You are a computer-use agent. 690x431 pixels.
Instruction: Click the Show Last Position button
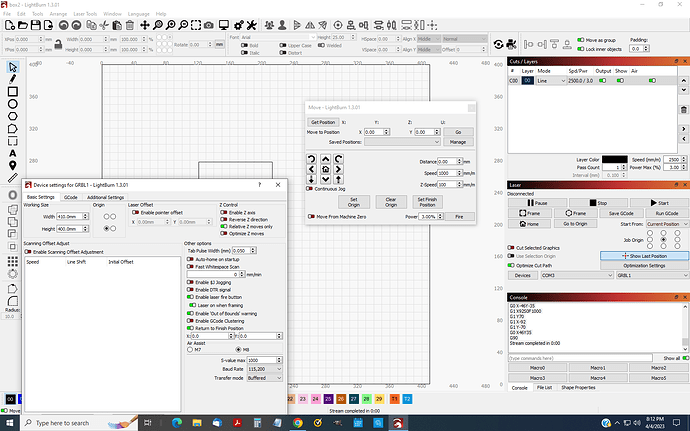tap(644, 256)
